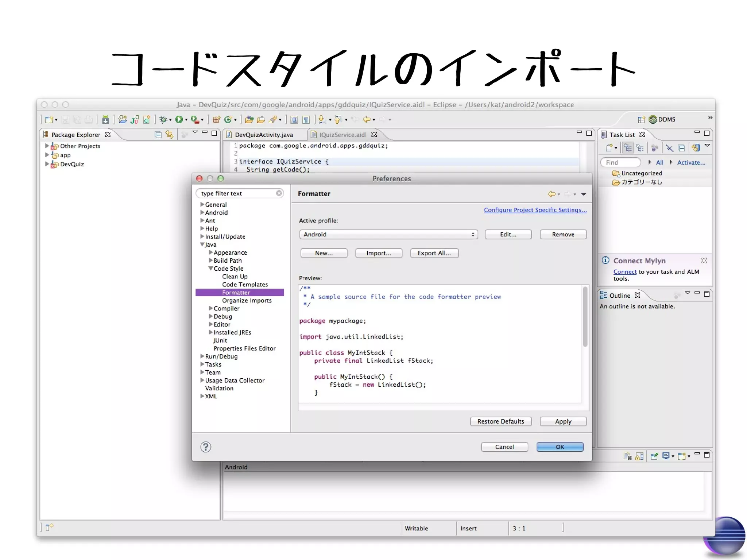This screenshot has height=560, width=747.
Task: Click the Export All... button
Action: pos(434,253)
